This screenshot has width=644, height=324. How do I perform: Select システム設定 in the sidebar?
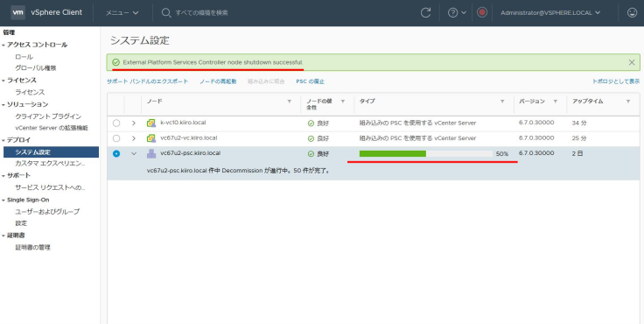tap(51, 152)
